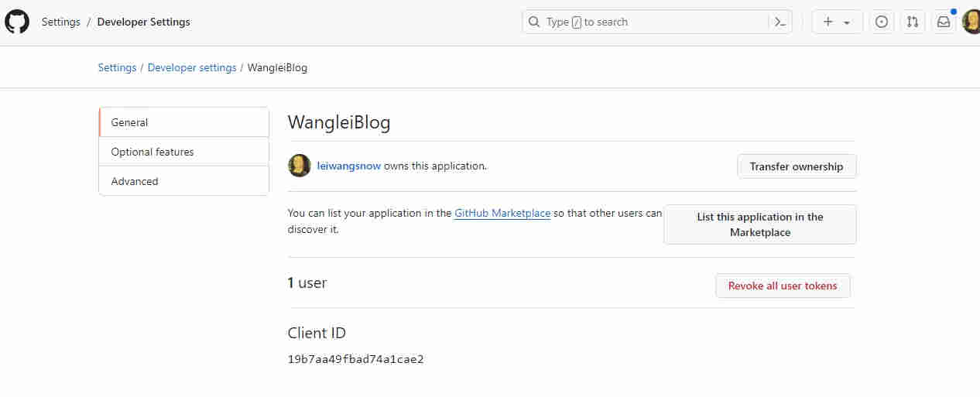Open the Issues icon in the header
980x397 pixels.
[881, 22]
